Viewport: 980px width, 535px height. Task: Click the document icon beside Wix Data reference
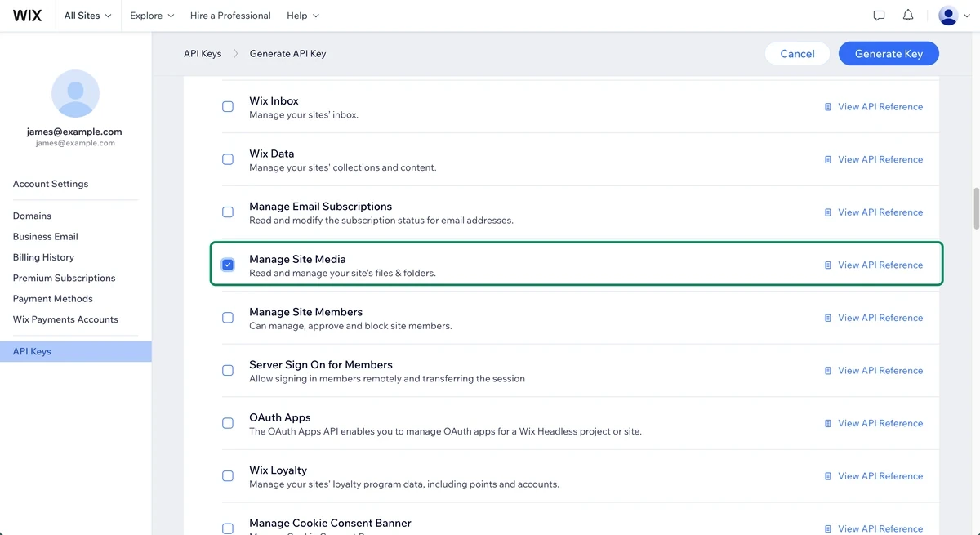tap(828, 160)
